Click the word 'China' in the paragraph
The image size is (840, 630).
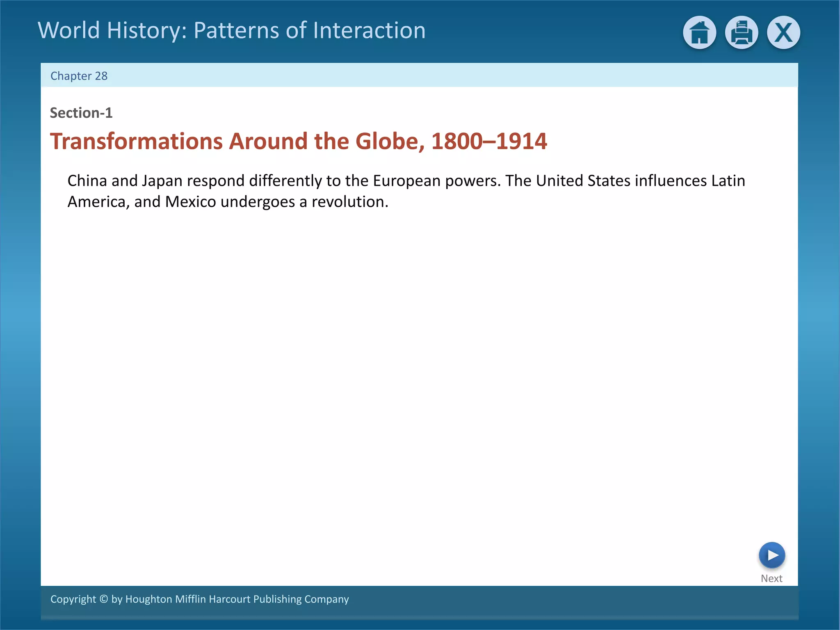pyautogui.click(x=87, y=181)
